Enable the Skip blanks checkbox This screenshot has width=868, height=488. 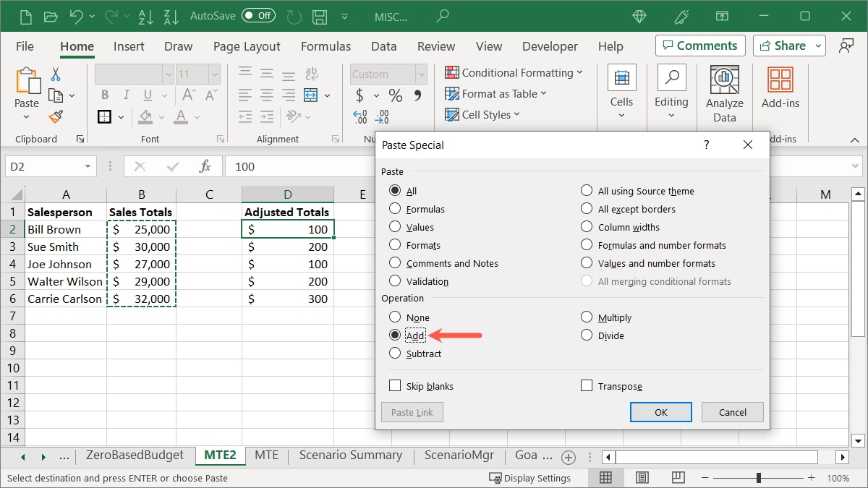[395, 386]
